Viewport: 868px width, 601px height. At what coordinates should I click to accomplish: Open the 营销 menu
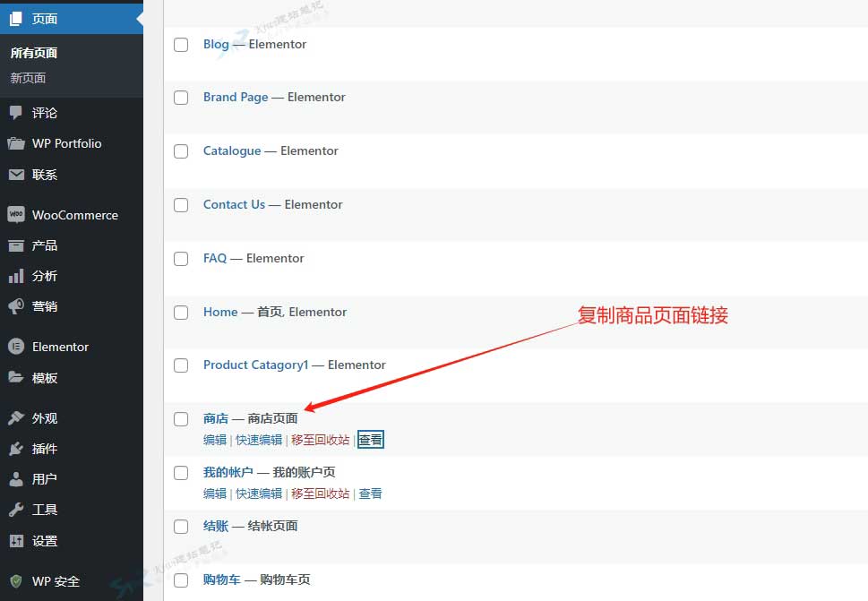(44, 306)
